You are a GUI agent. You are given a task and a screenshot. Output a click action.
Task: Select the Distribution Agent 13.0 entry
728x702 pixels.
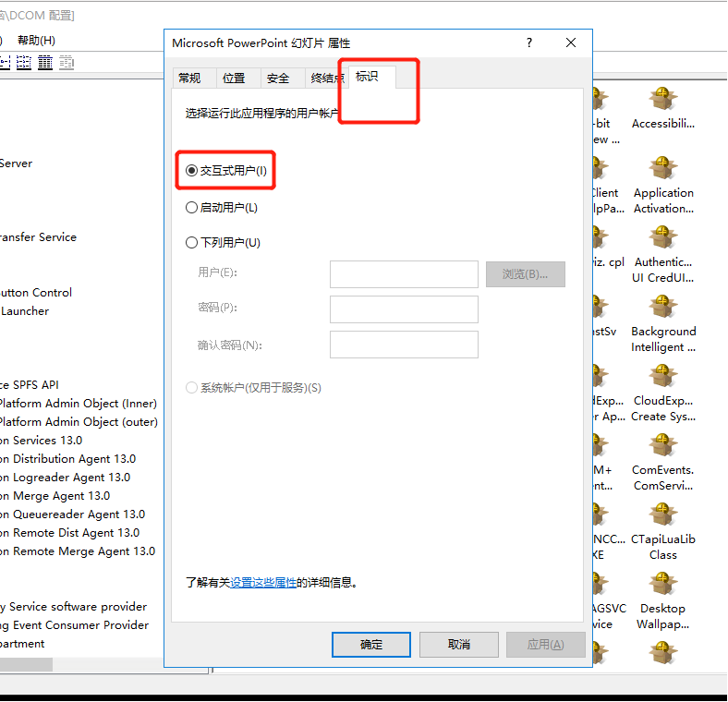tap(67, 459)
